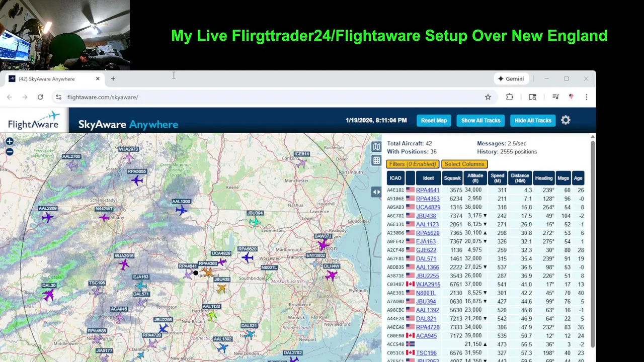Select the AAL1123 aircraft icon on map
Image resolution: width=644 pixels, height=362 pixels.
(x=212, y=315)
